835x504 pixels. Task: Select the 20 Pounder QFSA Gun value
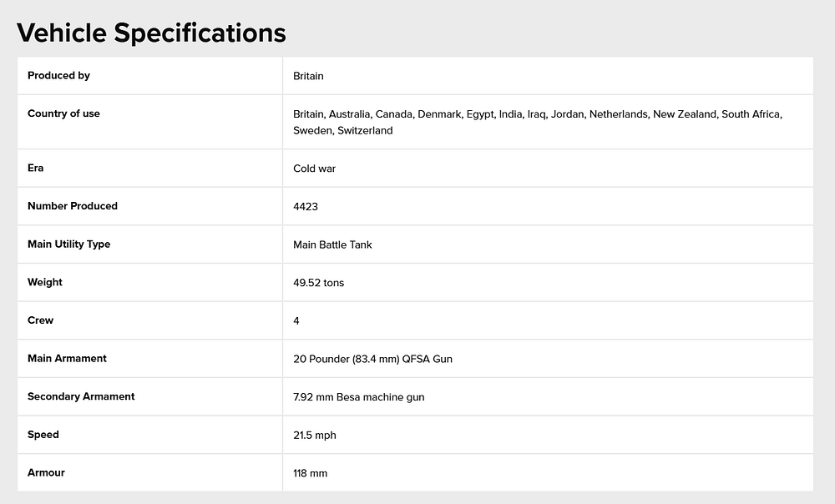click(x=372, y=360)
